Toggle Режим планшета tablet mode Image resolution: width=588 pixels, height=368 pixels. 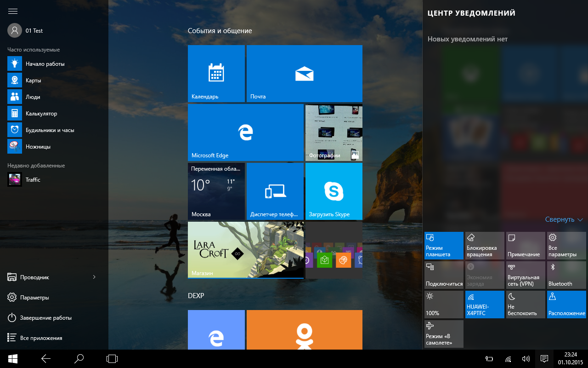pos(444,246)
